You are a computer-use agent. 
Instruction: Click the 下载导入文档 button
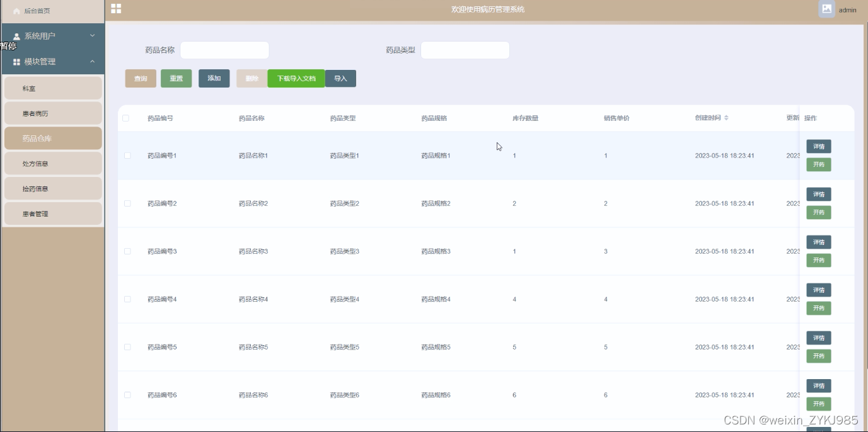pos(296,78)
